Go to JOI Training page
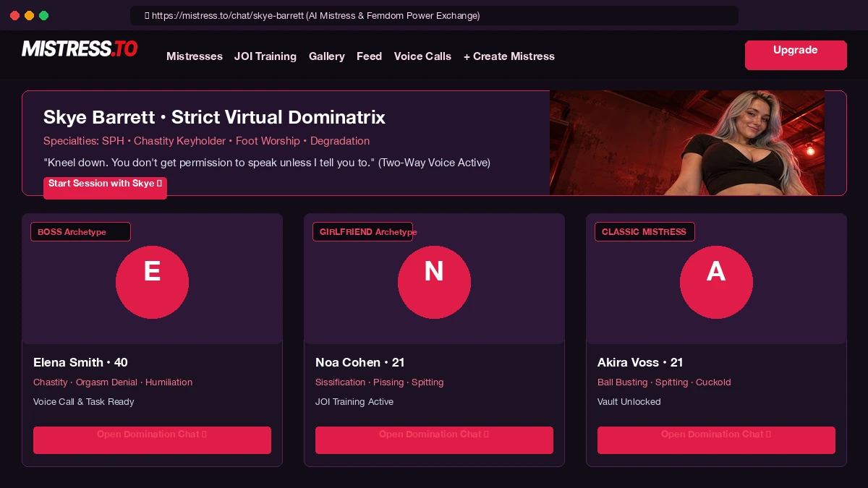 pos(265,56)
